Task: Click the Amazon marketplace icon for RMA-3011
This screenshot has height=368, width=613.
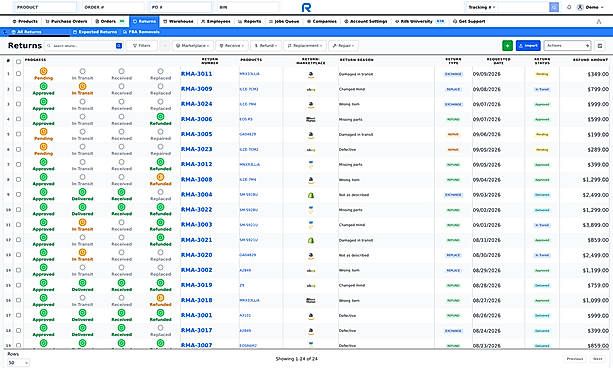Action: (x=311, y=74)
